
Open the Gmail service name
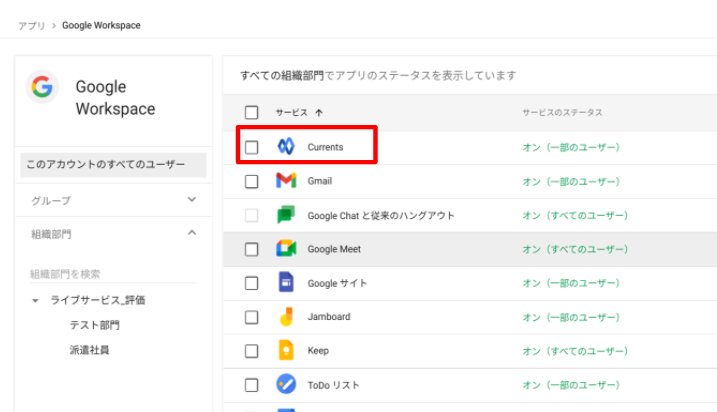click(x=320, y=181)
